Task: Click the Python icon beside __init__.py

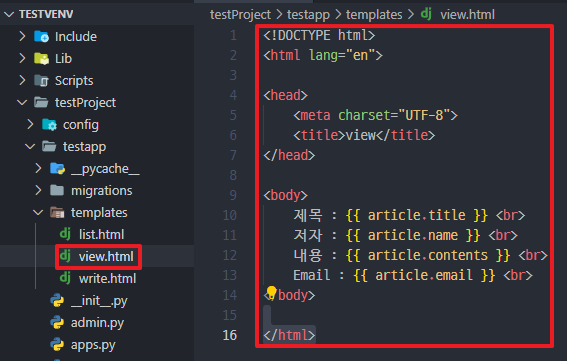Action: pos(57,301)
